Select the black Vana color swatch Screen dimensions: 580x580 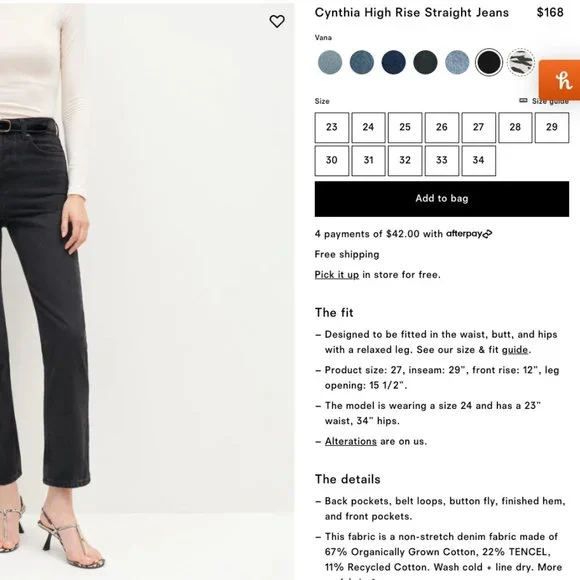489,62
